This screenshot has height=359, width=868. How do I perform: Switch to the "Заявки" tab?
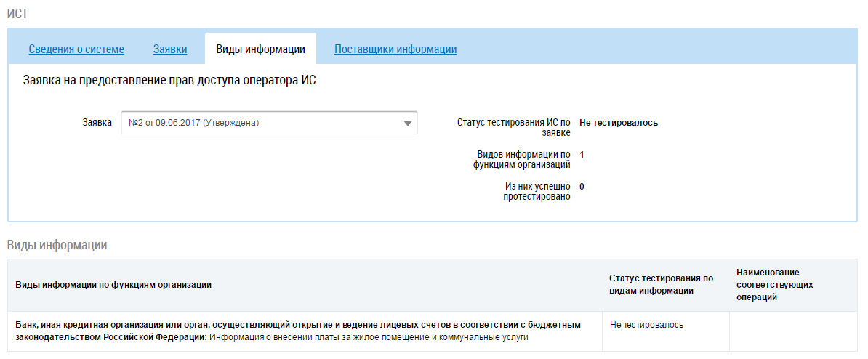pos(170,49)
